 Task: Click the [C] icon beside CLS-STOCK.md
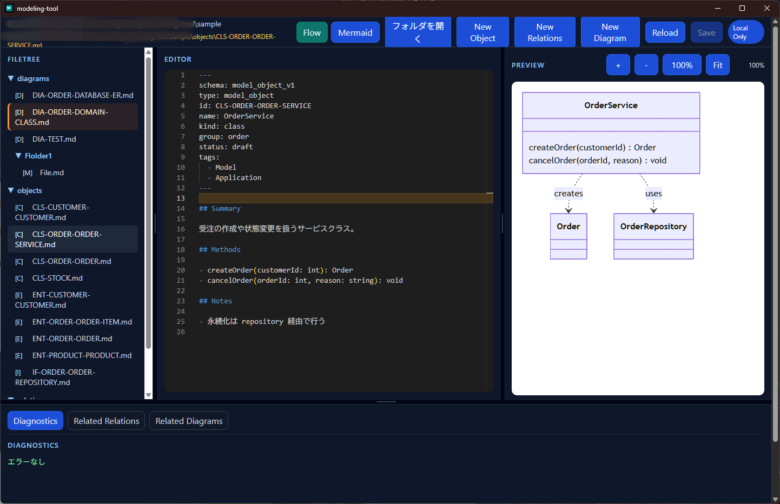[19, 278]
